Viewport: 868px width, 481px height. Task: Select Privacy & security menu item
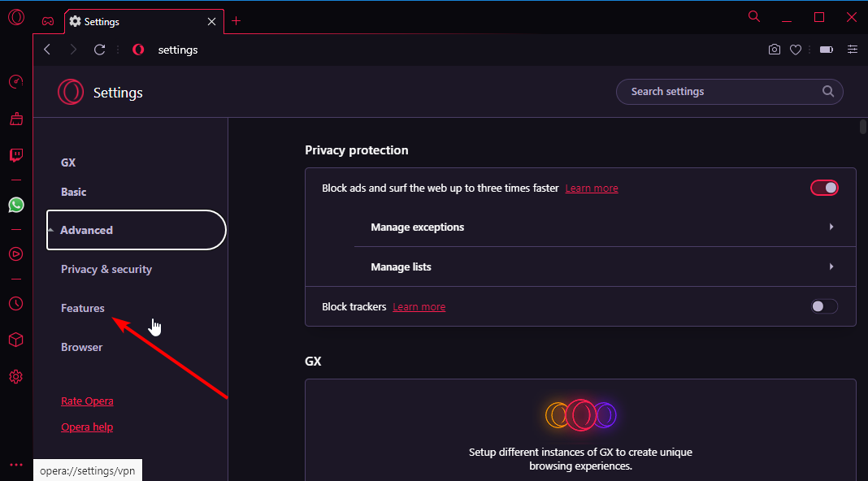(106, 269)
